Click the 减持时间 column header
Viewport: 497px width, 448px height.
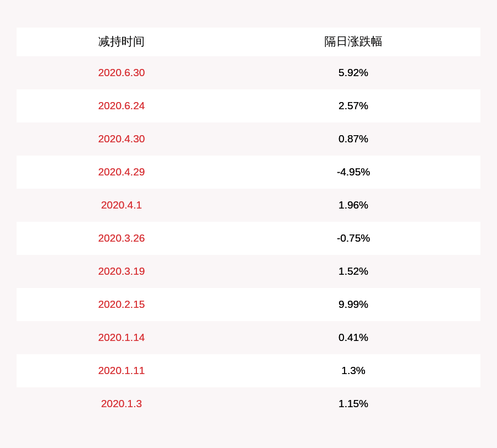[x=121, y=42]
